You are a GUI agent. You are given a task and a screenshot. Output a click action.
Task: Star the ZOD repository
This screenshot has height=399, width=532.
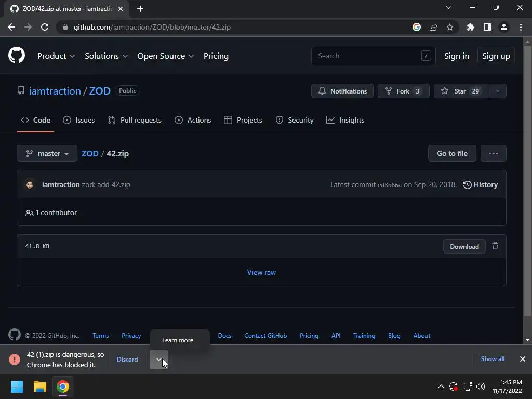point(461,91)
